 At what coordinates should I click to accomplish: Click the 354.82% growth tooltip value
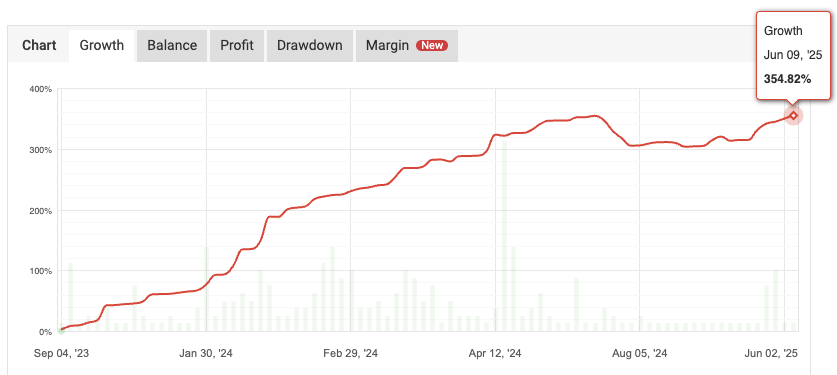point(787,79)
